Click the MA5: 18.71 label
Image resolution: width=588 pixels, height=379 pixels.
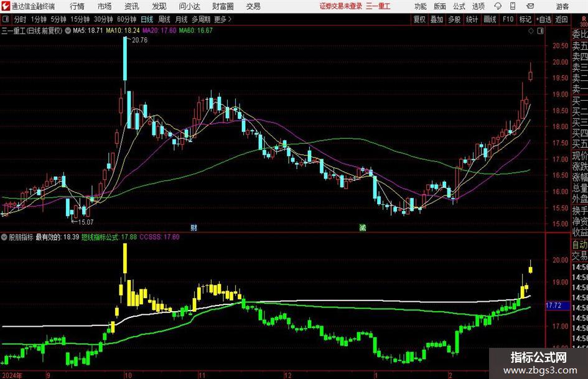point(88,30)
